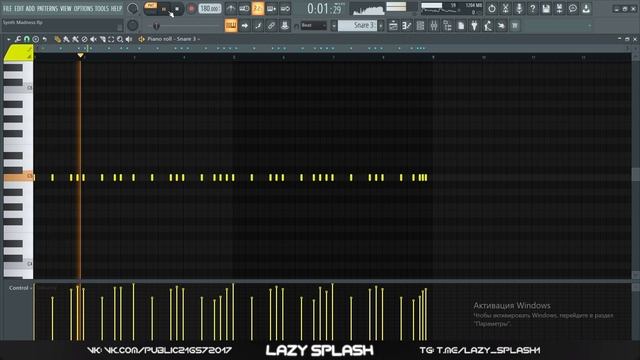Toggle overdub recording mode
This screenshot has height=360, width=640.
coord(271,9)
